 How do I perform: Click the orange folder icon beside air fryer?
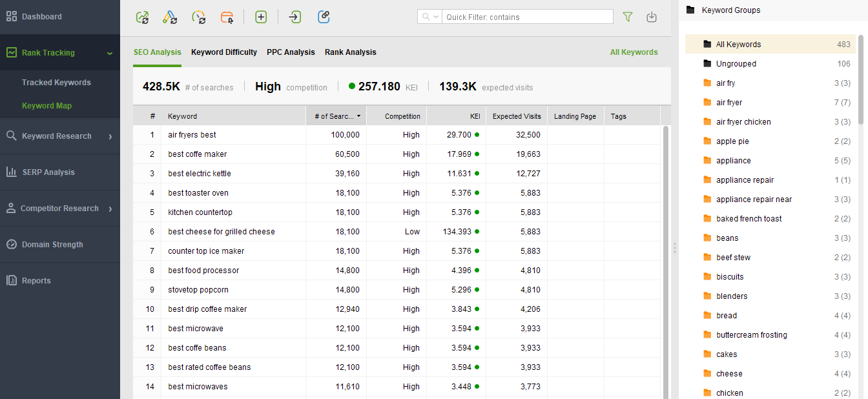707,103
